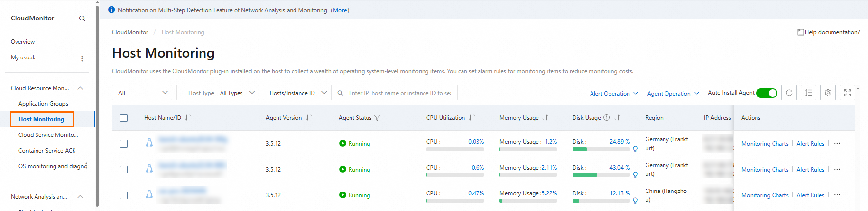Open Alert Operation dropdown

pos(614,93)
